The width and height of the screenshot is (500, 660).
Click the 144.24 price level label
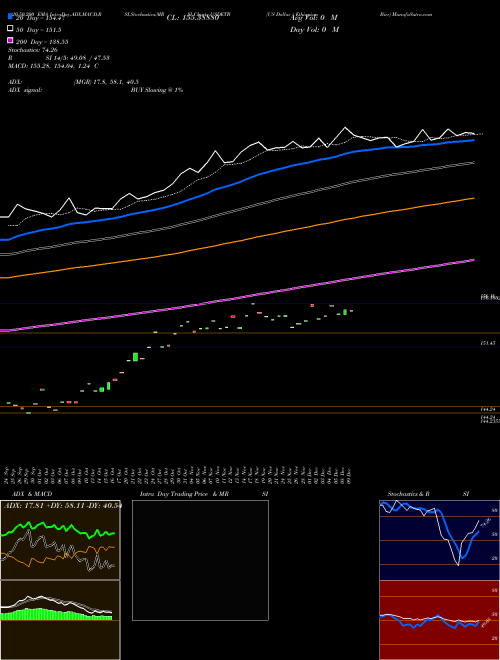488,409
